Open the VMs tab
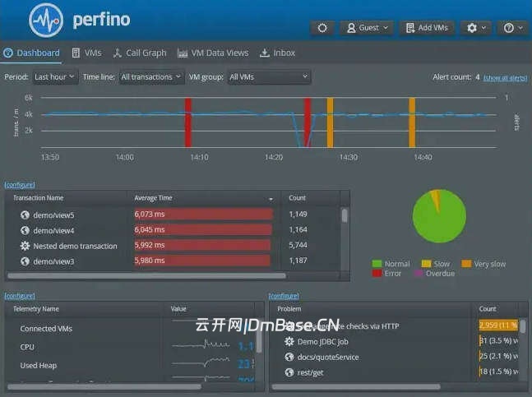The height and width of the screenshot is (397, 532). tap(87, 53)
